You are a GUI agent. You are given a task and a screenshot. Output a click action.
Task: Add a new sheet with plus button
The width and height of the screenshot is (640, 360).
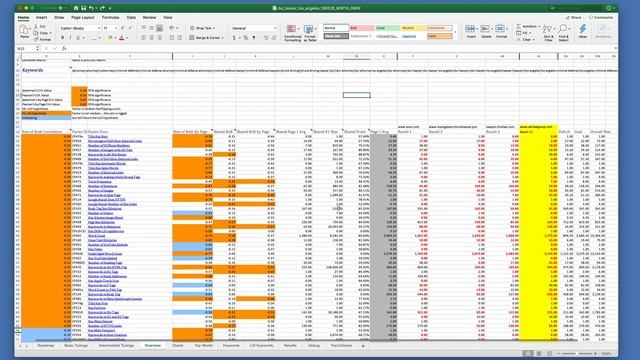pyautogui.click(x=363, y=346)
